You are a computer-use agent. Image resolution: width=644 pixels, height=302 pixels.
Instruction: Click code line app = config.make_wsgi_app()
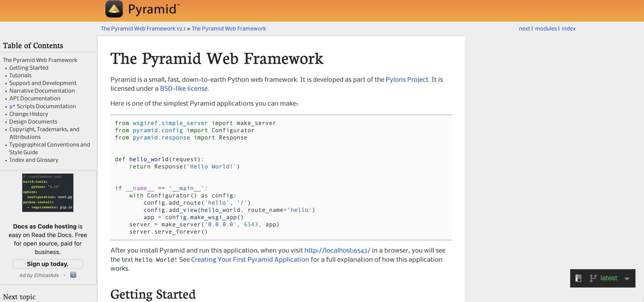[x=193, y=217]
